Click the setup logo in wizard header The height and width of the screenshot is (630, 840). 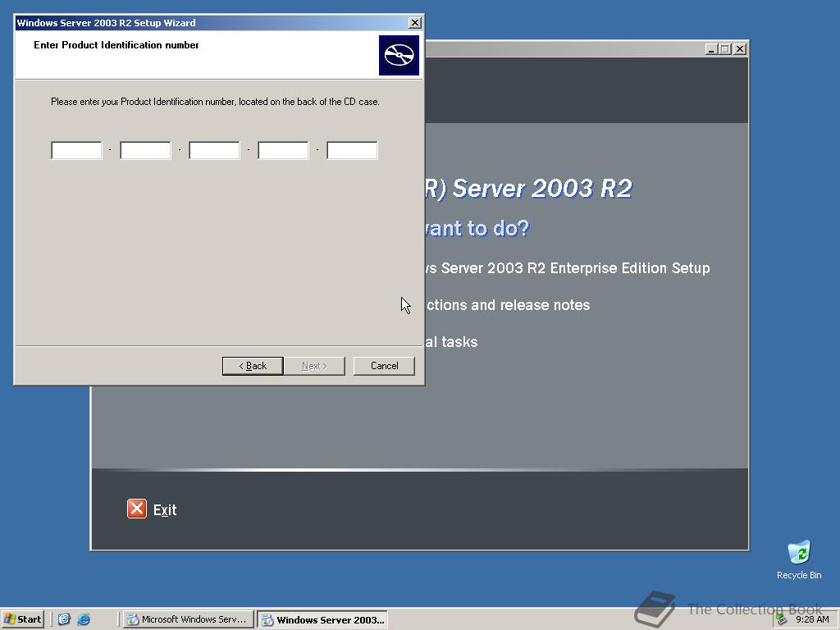[399, 56]
